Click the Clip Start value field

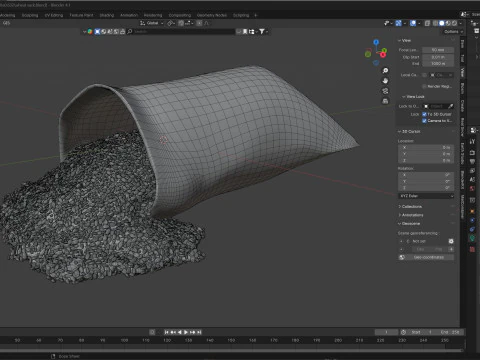[438, 57]
